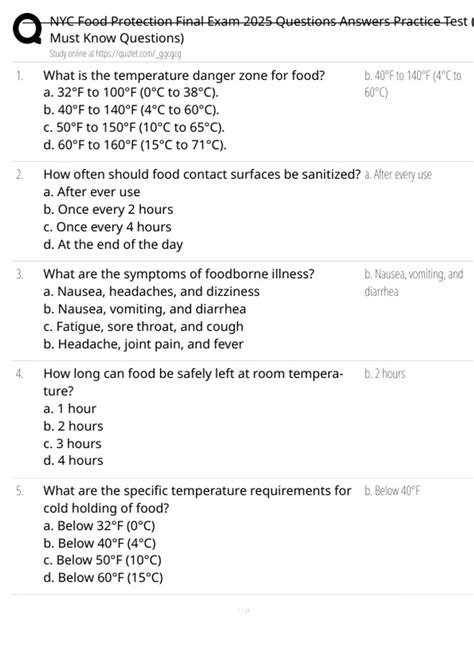This screenshot has height=671, width=474.
Task: Select 'Below 60°F (15°C)' option
Action: tap(103, 578)
